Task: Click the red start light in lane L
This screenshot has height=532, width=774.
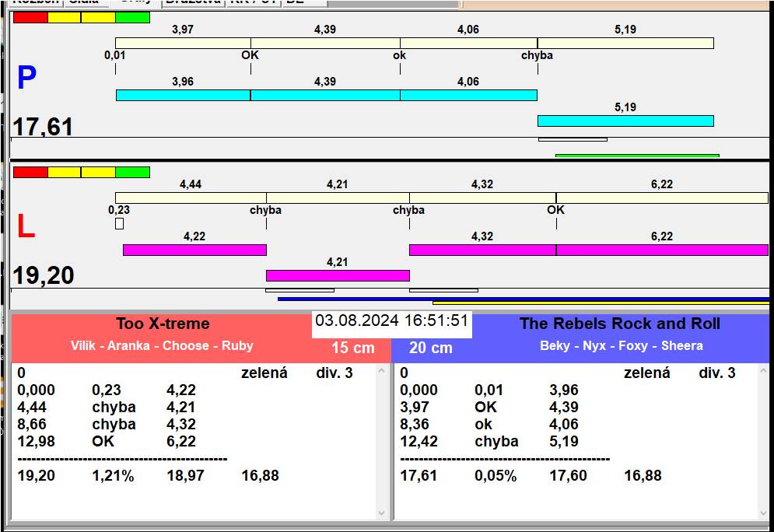Action: [x=30, y=172]
